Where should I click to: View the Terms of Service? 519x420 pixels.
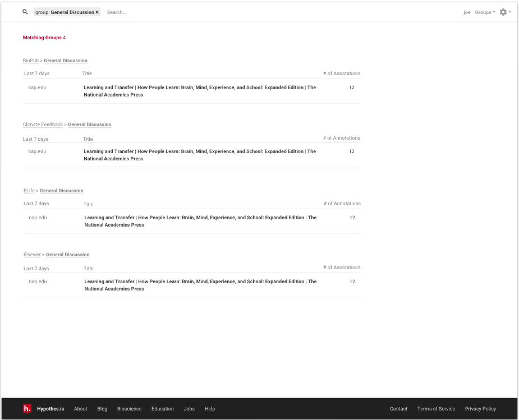(437, 408)
